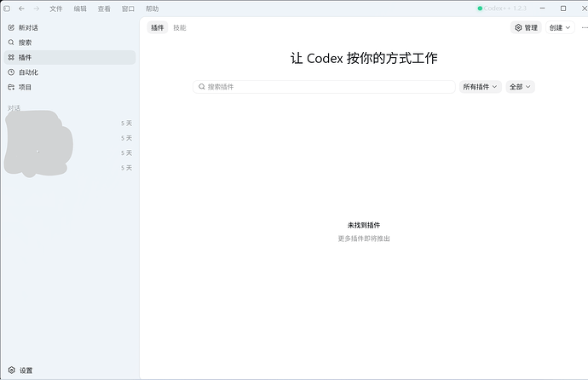Open the 编辑 menu
Viewport: 588px width, 380px height.
coord(80,9)
